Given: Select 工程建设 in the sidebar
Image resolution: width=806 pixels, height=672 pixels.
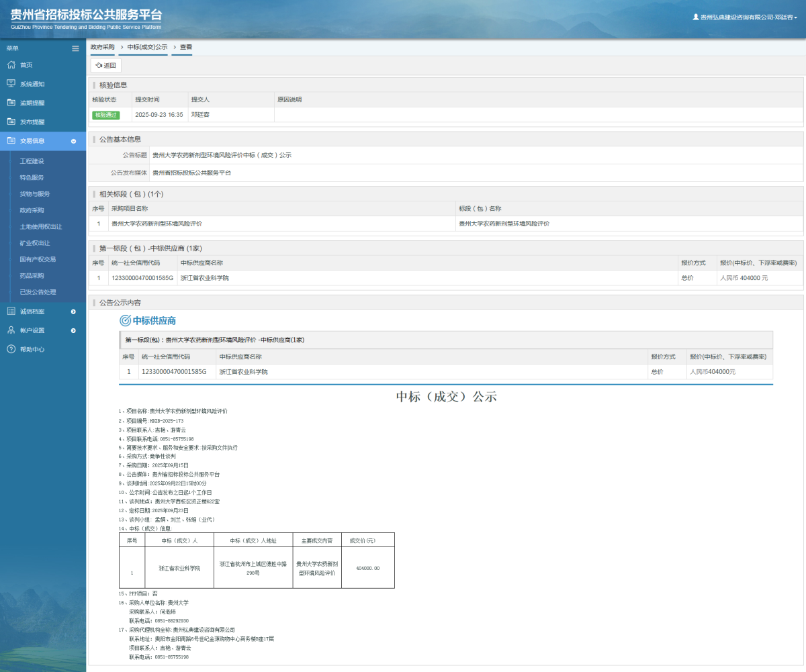Looking at the screenshot, I should click(x=32, y=161).
